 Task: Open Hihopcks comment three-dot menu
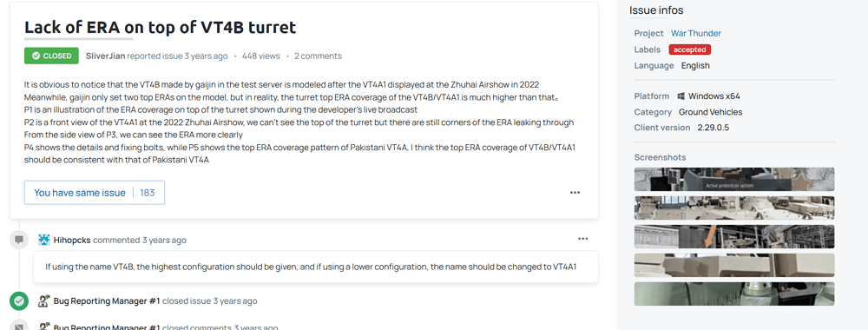click(x=582, y=239)
